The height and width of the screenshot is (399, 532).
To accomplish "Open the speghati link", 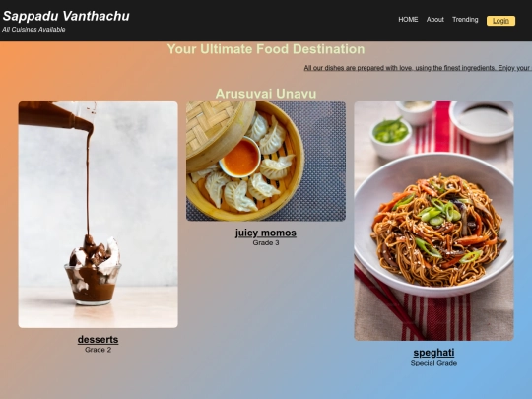I will click(433, 353).
